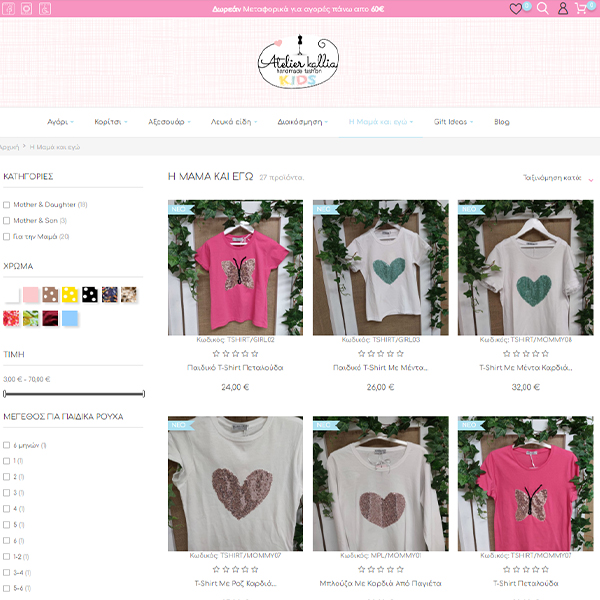
Task: Open the white T-shirt green heart thumbnail
Action: [x=380, y=267]
